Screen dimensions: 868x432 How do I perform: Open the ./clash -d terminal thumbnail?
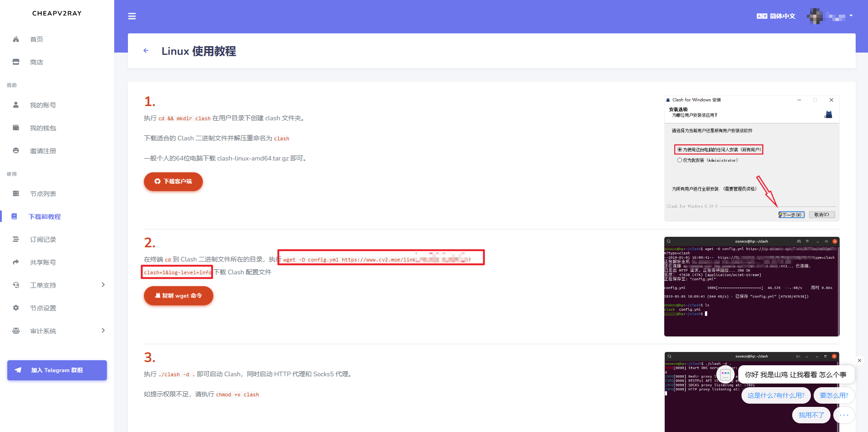pos(752,392)
